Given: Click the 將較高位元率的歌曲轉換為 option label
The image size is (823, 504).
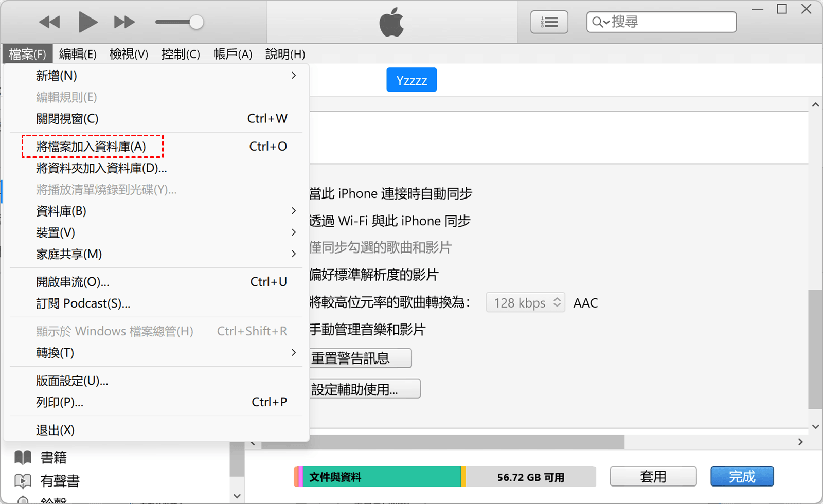Looking at the screenshot, I should (390, 302).
